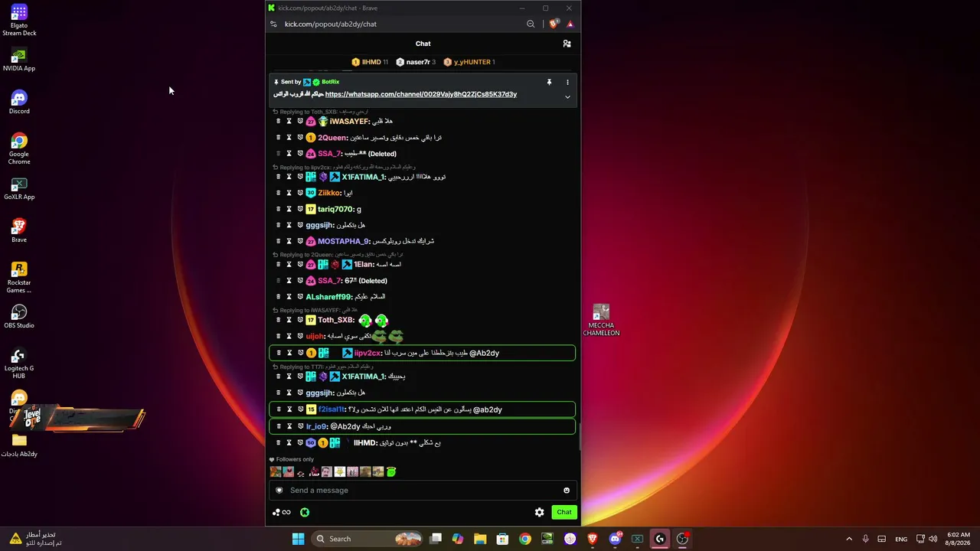980x551 pixels.
Task: Switch to Discord in the taskbar
Action: 615,539
